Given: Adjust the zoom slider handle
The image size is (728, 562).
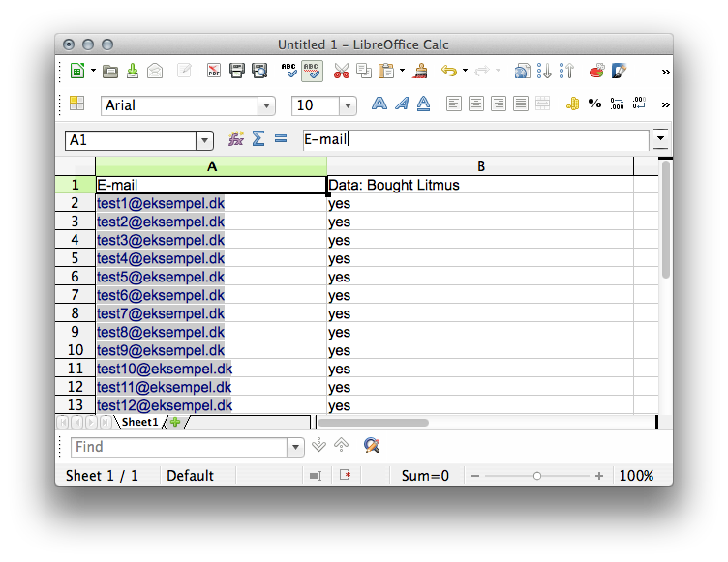Looking at the screenshot, I should tap(537, 476).
